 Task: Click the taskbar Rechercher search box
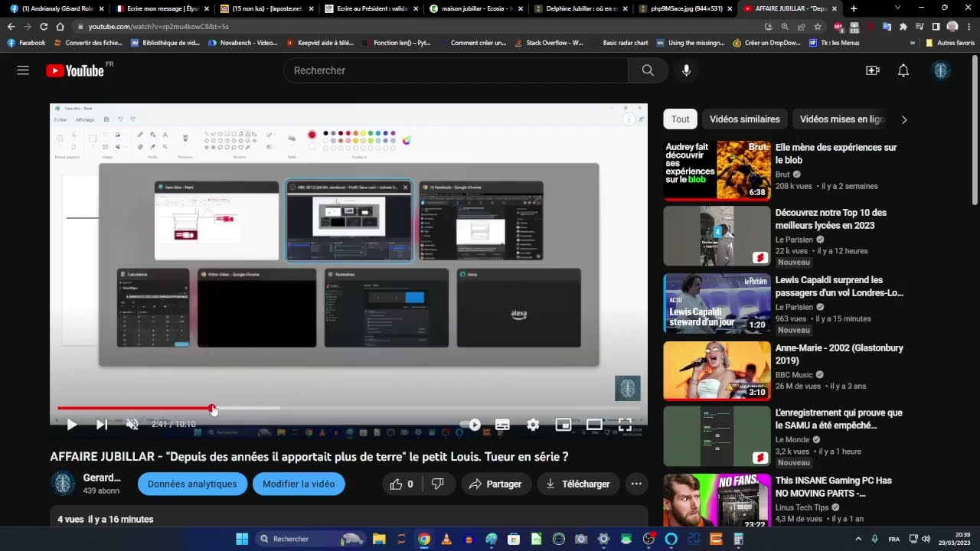[x=309, y=539]
